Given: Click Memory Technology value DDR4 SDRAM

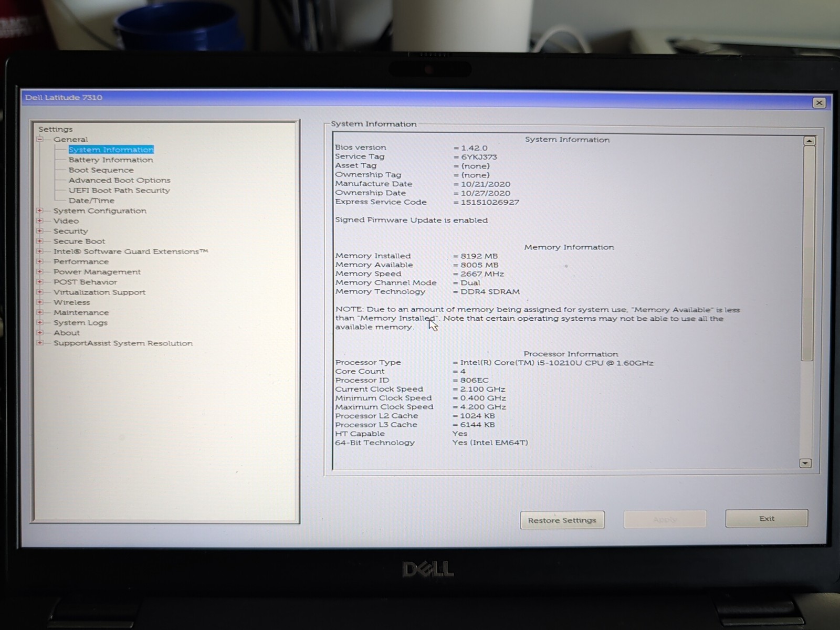Looking at the screenshot, I should point(490,292).
